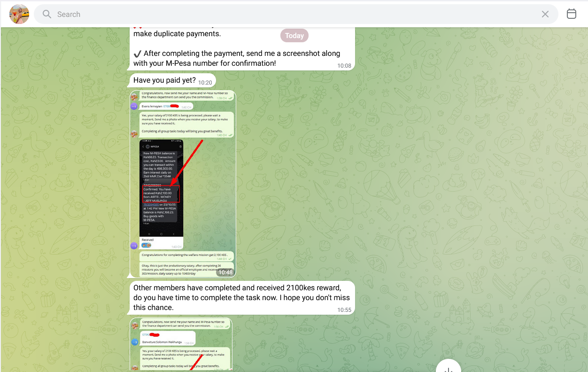Open the M-PESA screenshot sent at 10:48
Viewport: 588px width, 372px height.
coord(182,183)
